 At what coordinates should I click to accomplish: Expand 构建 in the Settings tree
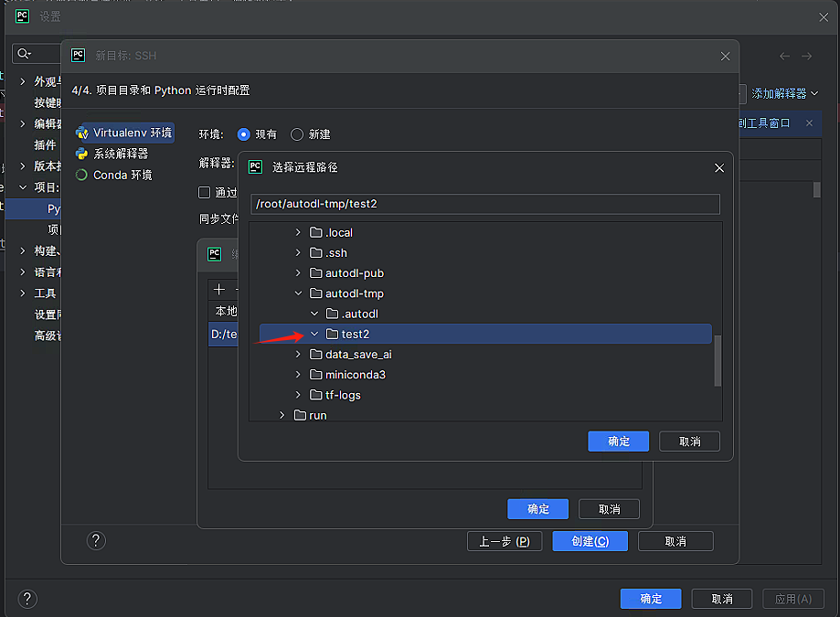coord(23,250)
